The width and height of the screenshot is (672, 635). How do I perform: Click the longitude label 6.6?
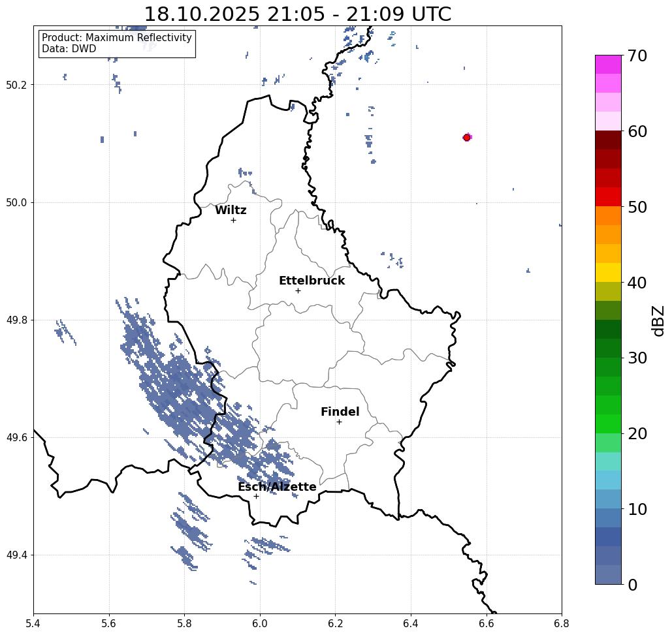point(487,623)
